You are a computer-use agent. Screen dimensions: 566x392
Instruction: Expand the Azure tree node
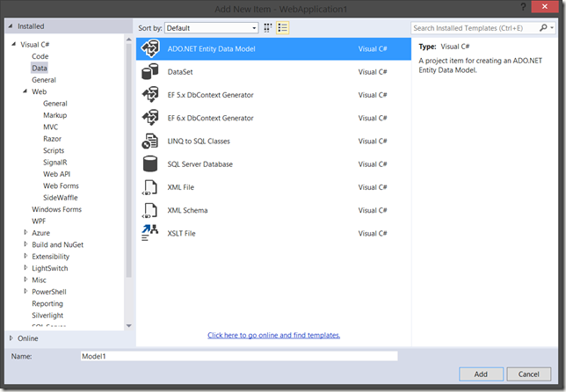coord(25,232)
